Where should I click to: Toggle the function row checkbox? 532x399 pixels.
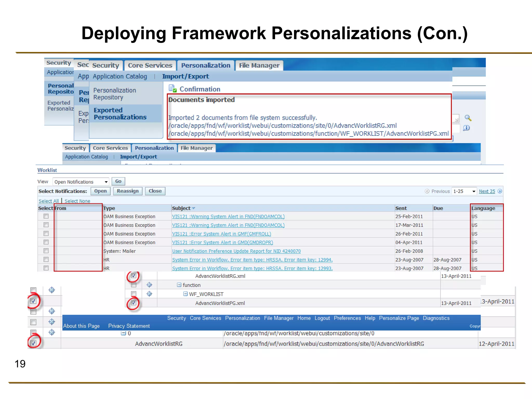(134, 285)
